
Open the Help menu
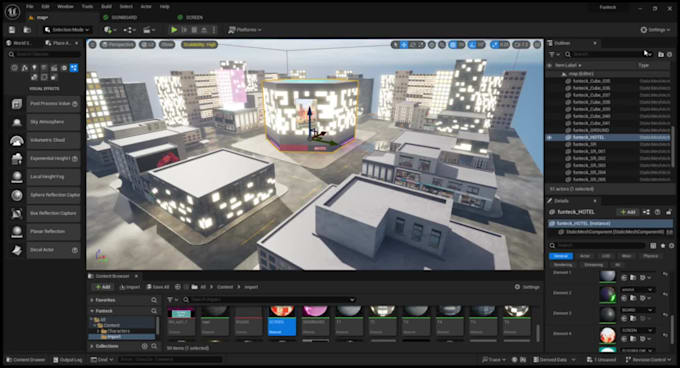(x=164, y=7)
